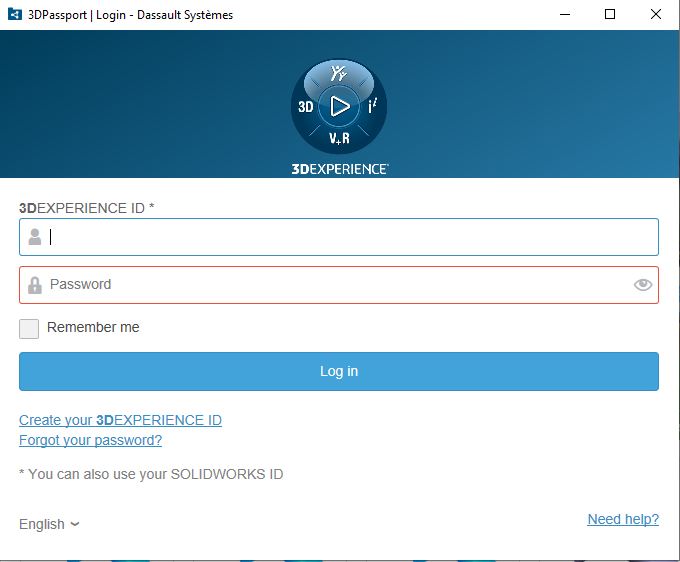
Task: Click the top social quadrant of the compass
Action: [x=339, y=74]
